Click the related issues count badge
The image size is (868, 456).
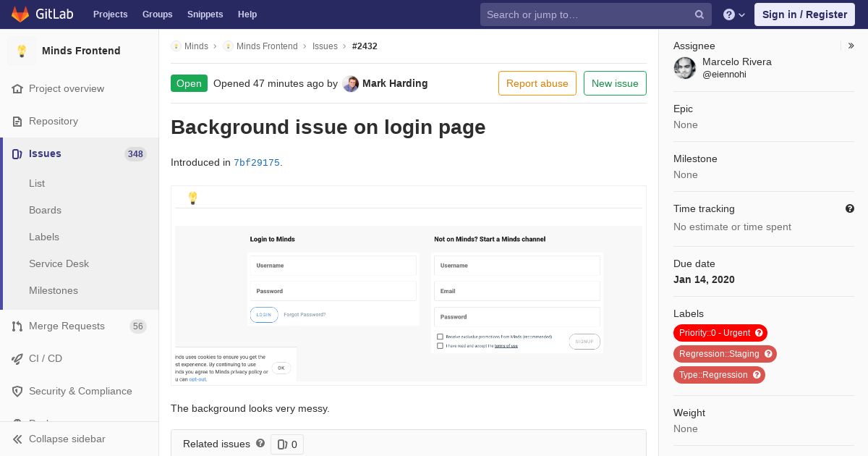(x=287, y=444)
